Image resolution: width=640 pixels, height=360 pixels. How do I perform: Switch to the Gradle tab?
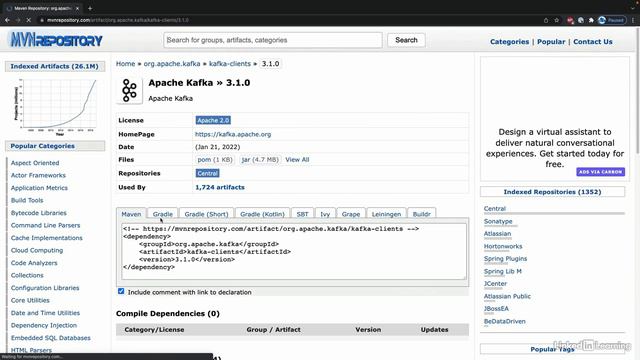pos(162,214)
